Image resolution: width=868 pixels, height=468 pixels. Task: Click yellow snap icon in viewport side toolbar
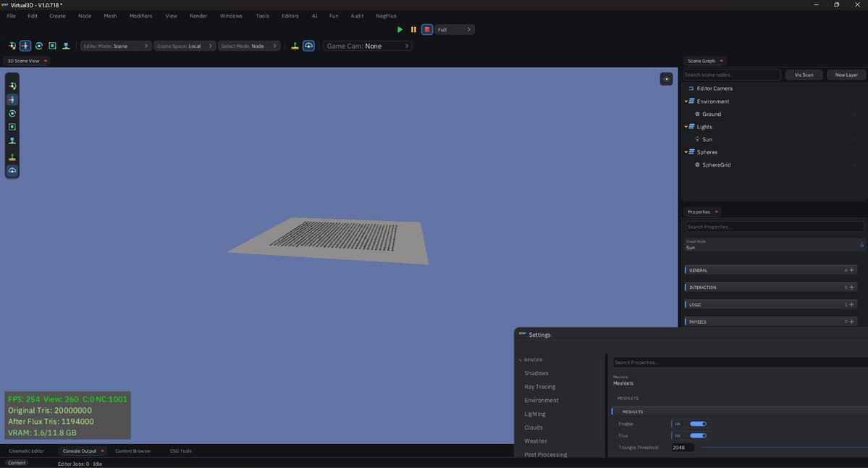point(12,157)
